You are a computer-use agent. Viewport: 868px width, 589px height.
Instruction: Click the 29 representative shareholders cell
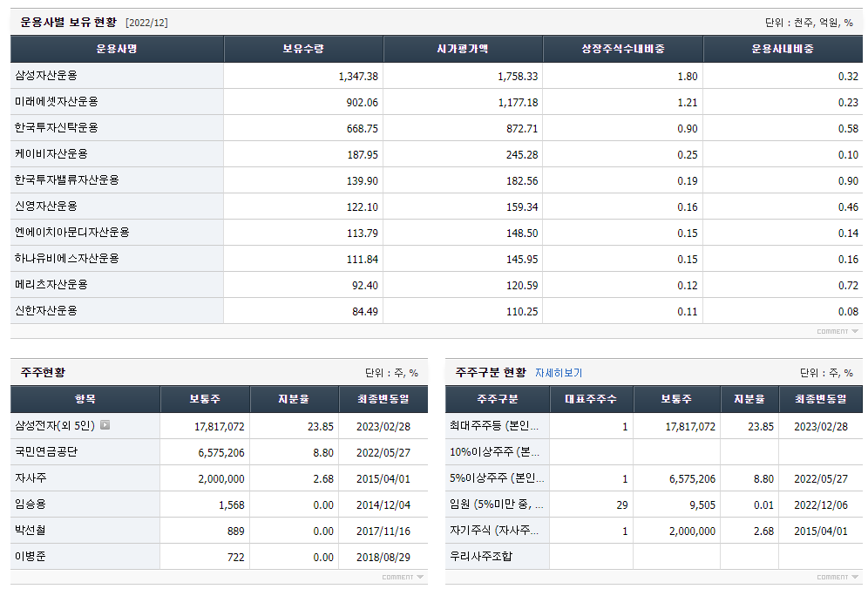coord(622,504)
